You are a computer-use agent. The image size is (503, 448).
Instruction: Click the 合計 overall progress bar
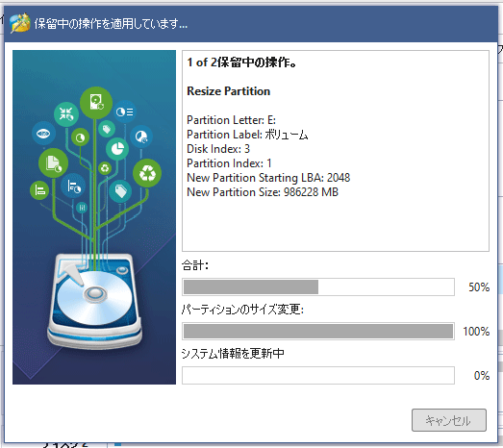[318, 286]
